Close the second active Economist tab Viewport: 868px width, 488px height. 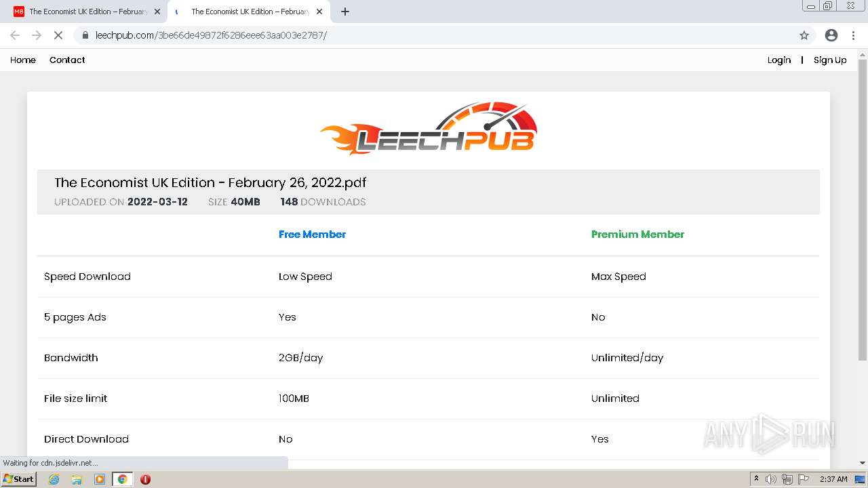coord(319,12)
